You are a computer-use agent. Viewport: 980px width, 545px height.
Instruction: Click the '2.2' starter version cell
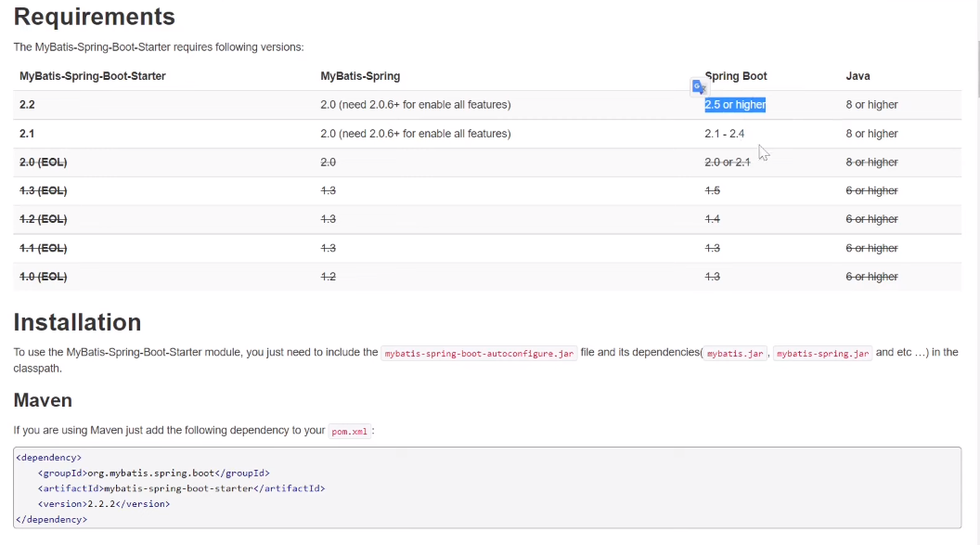(27, 105)
